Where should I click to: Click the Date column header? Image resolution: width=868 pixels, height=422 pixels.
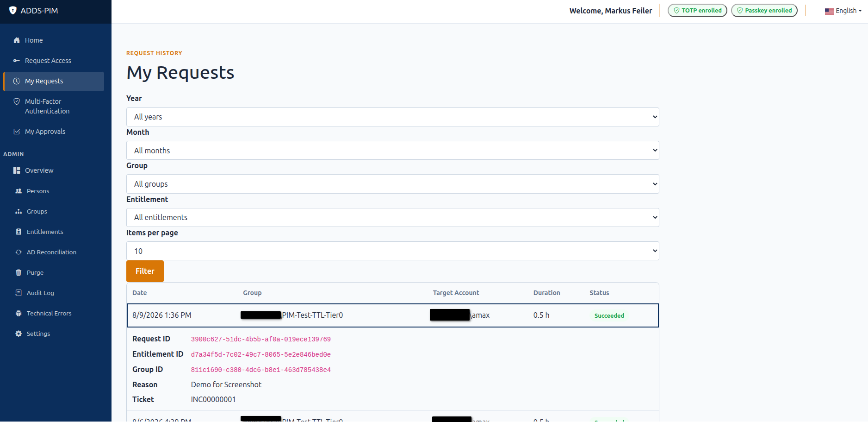[139, 293]
